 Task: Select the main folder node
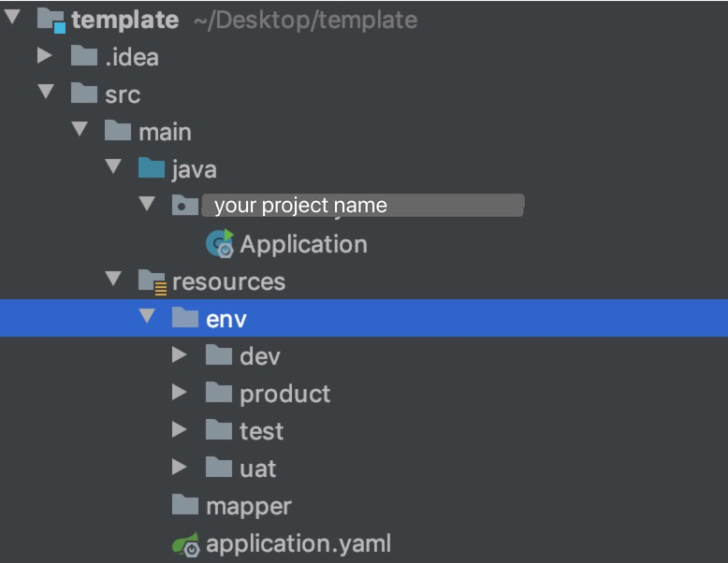pyautogui.click(x=164, y=132)
